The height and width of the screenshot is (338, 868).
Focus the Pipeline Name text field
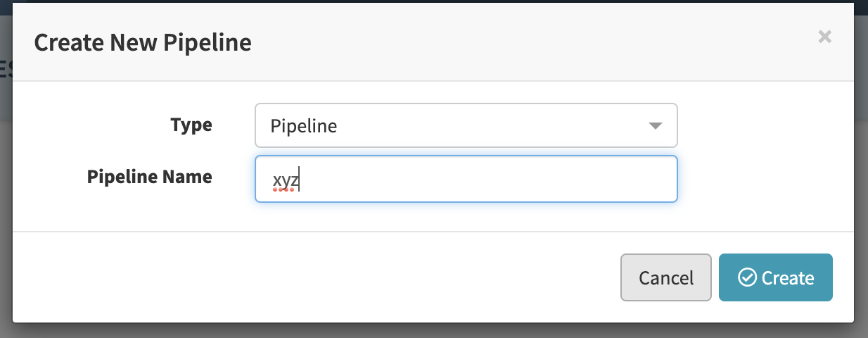coord(466,179)
